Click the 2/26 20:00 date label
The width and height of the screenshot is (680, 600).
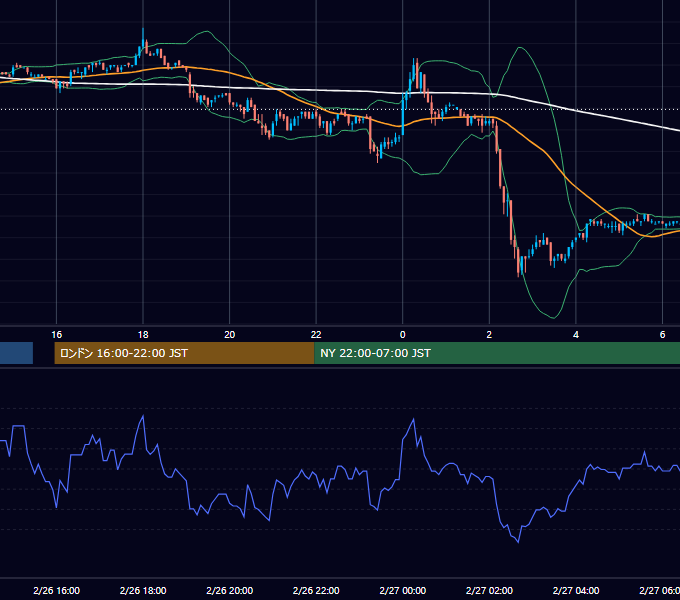229,590
